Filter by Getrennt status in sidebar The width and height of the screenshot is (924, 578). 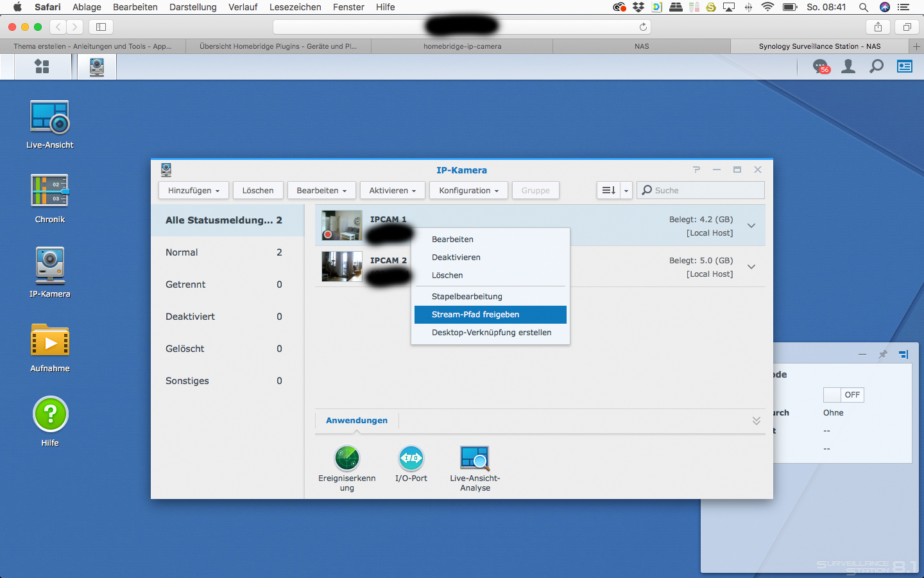(223, 285)
